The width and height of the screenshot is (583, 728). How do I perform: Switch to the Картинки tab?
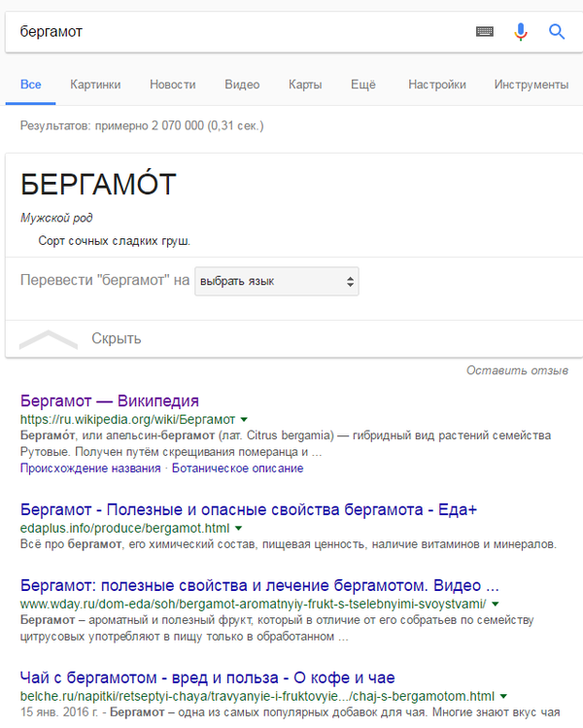[95, 85]
